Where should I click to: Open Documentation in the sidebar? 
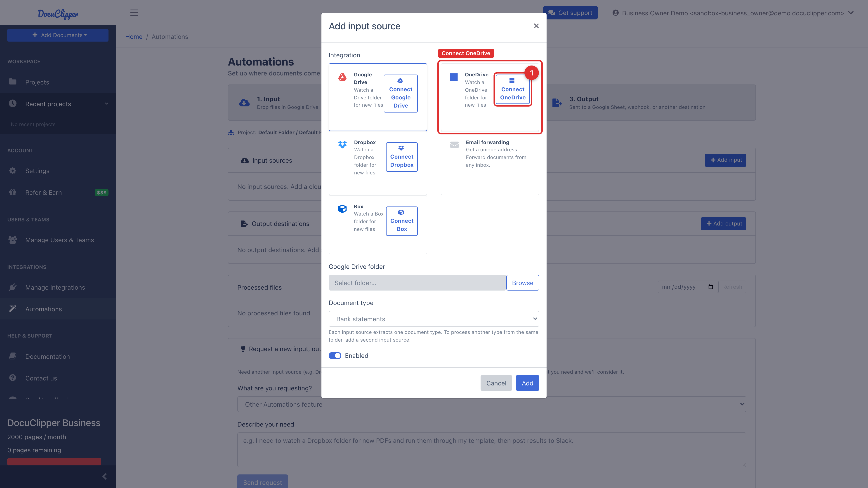(58, 356)
